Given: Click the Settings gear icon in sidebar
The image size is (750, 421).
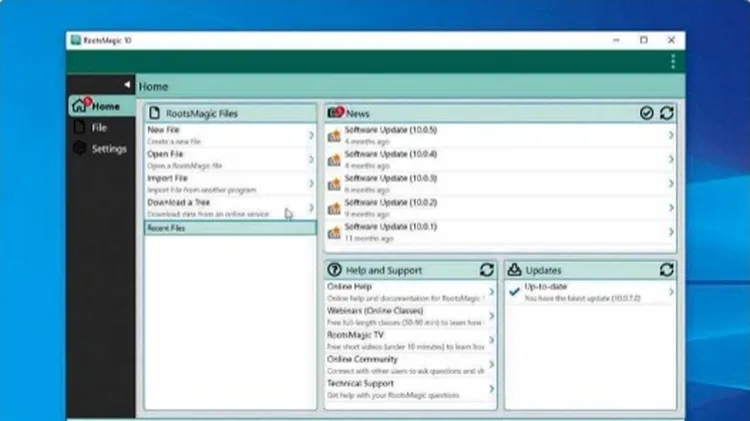Looking at the screenshot, I should tap(79, 148).
